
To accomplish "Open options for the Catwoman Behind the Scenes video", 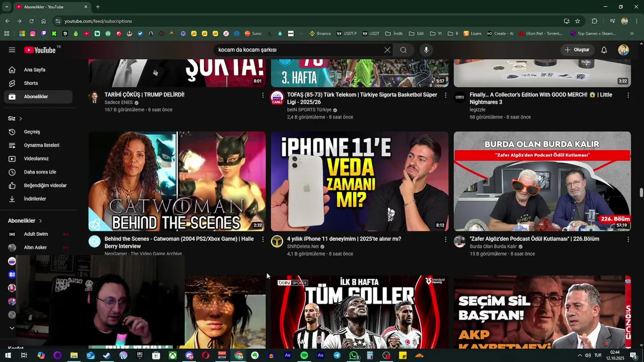I will (x=263, y=239).
